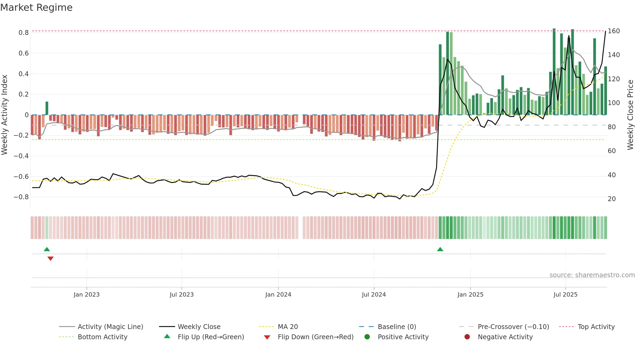
Task: Click the −0.8 left axis tick label
Action: (x=21, y=197)
